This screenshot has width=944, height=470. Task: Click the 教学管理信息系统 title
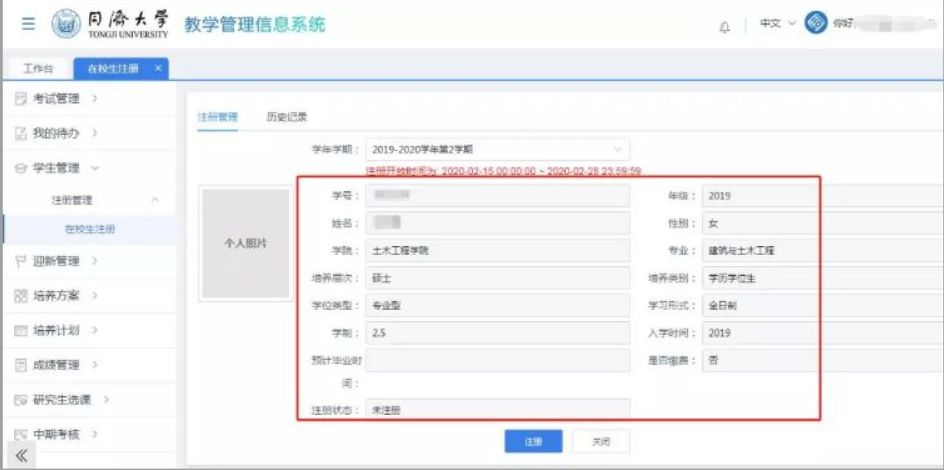click(255, 25)
